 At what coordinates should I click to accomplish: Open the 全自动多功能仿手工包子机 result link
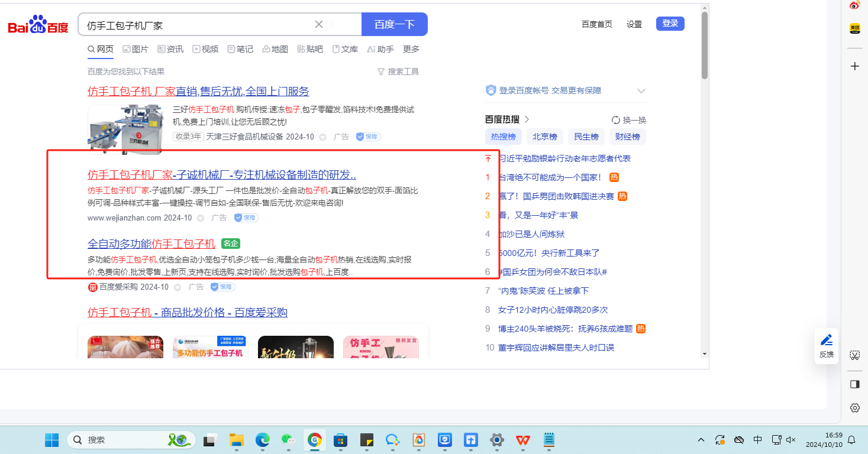[x=151, y=244]
